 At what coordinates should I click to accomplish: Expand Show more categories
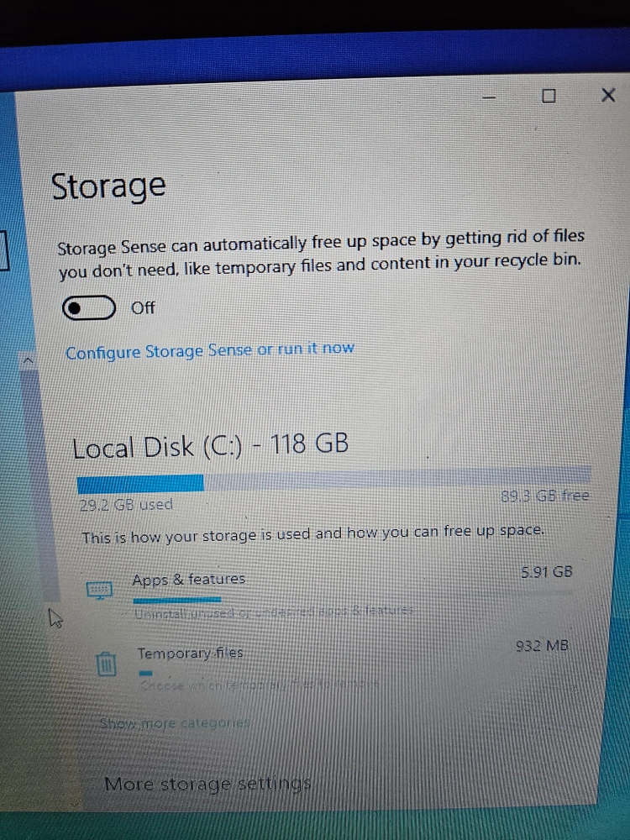(x=175, y=723)
